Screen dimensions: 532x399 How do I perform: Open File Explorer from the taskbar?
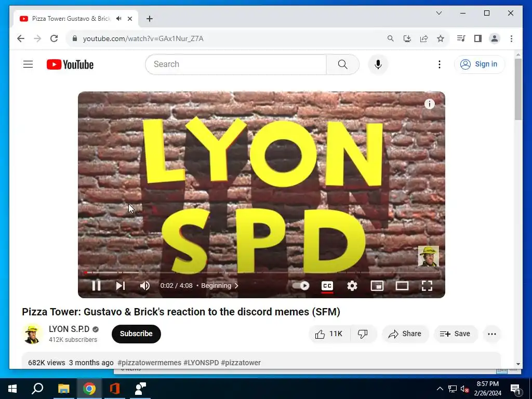coord(63,389)
